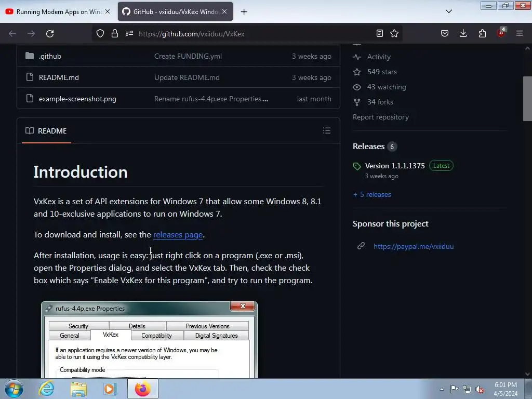Image resolution: width=532 pixels, height=399 pixels.
Task: Open the Rename rufus-4.4p.exe Properties commit
Action: [211, 99]
